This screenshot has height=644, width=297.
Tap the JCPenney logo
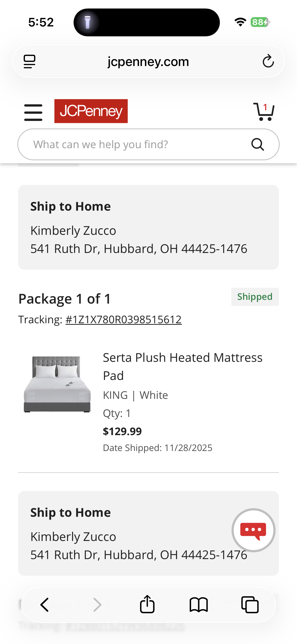[91, 111]
